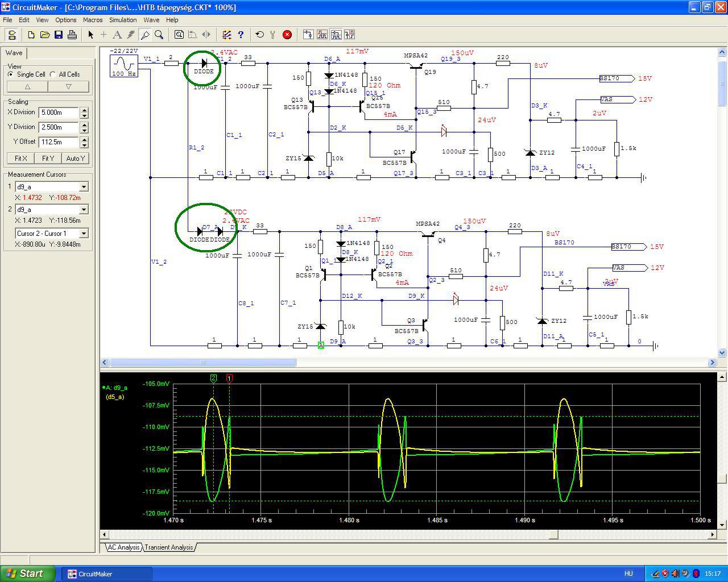Click the volume speaker tray icon
Image resolution: width=728 pixels, height=582 pixels.
point(675,574)
